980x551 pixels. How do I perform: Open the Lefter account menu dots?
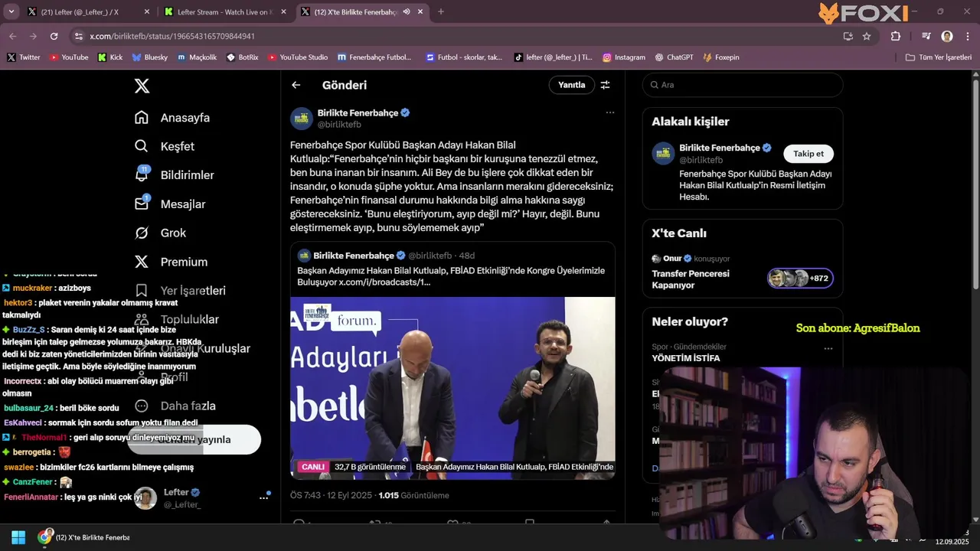264,497
